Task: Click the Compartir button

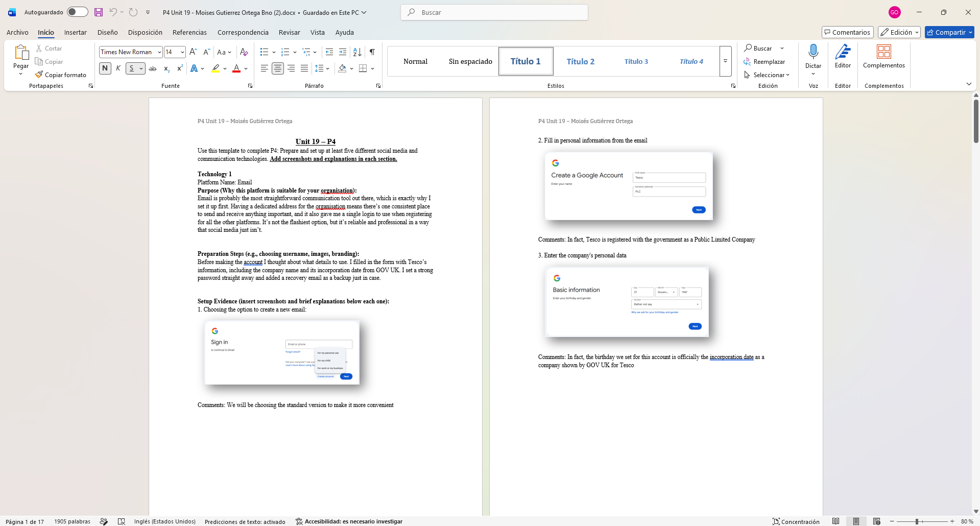Action: [x=949, y=32]
